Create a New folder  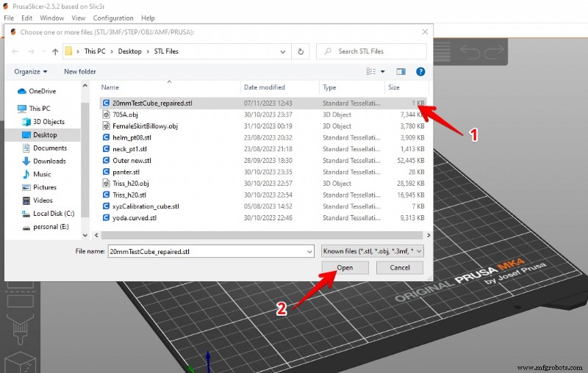click(80, 71)
